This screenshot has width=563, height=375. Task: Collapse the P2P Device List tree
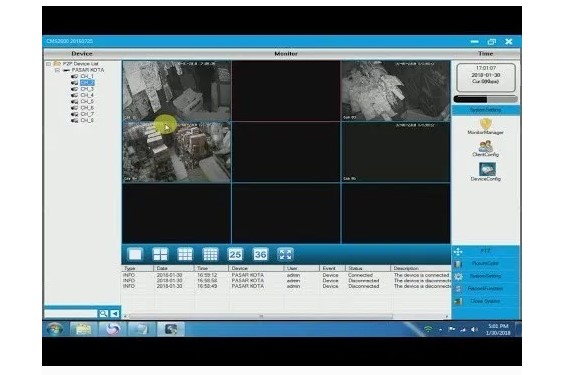click(x=48, y=64)
